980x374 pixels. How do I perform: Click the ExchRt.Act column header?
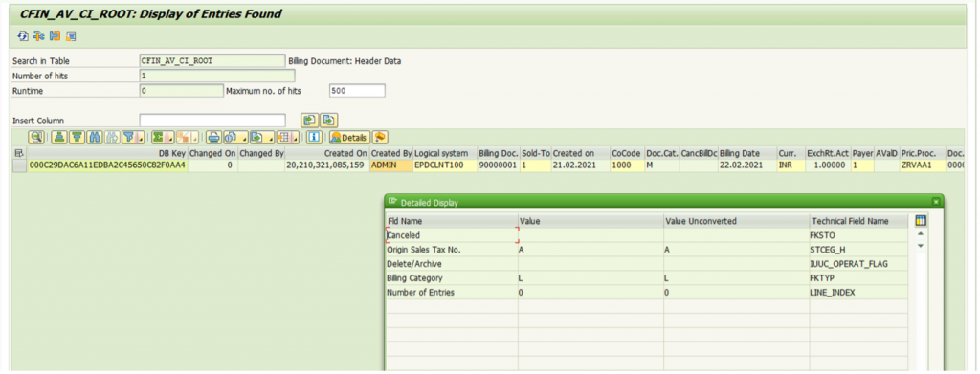coord(828,153)
